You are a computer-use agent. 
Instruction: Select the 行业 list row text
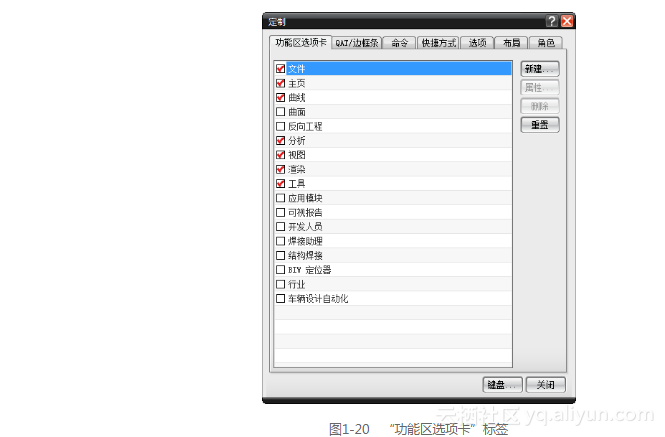[x=296, y=284]
